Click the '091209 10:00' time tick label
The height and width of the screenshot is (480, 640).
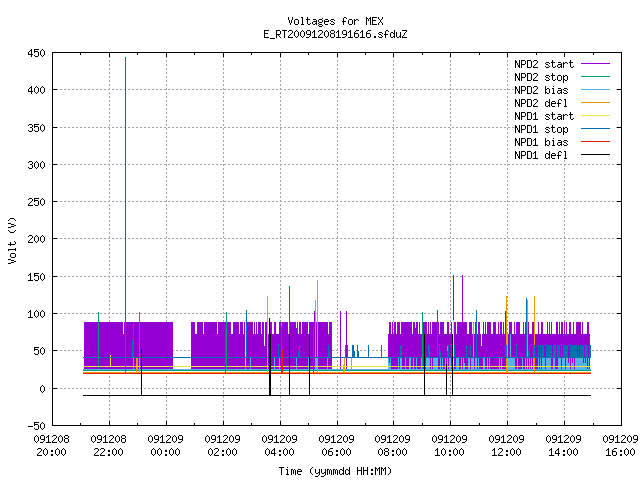click(449, 446)
